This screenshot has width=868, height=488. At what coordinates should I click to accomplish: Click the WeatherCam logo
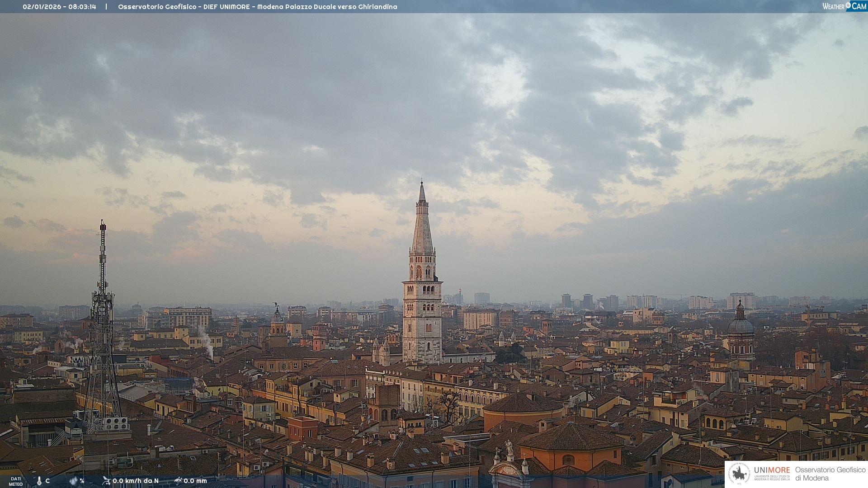844,6
